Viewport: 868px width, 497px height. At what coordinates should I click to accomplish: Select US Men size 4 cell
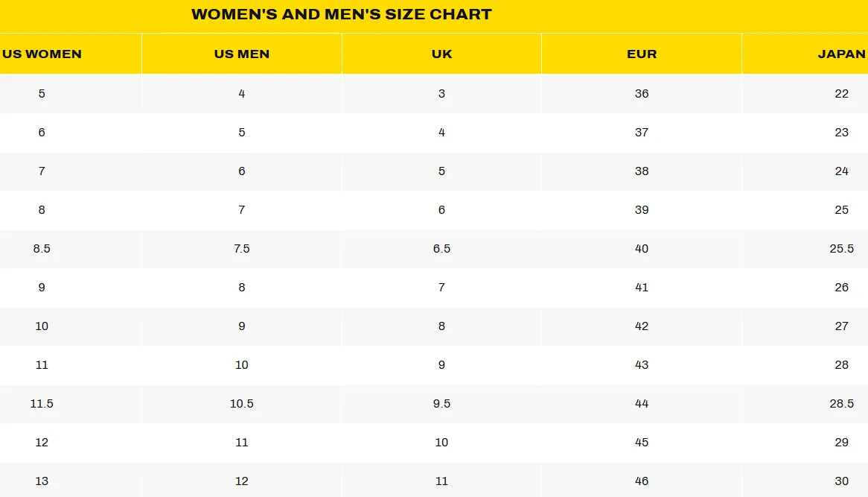pyautogui.click(x=242, y=94)
